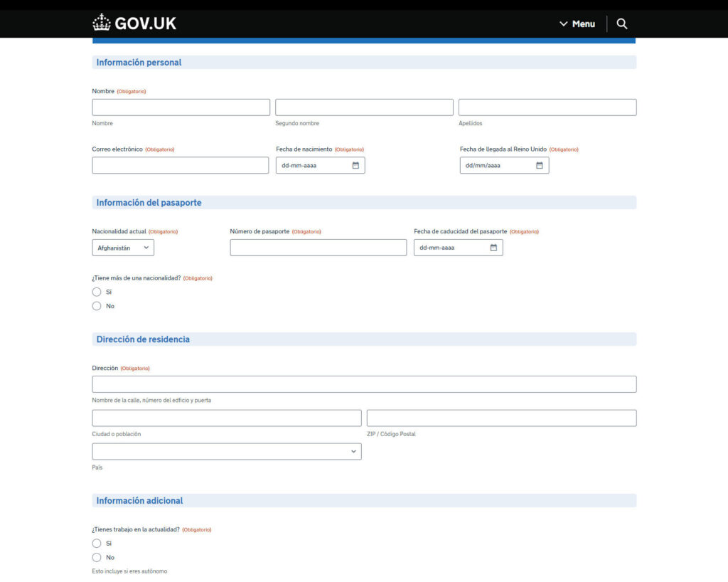Open calendar picker for Fecha de nacimiento
Image resolution: width=728 pixels, height=582 pixels.
pyautogui.click(x=355, y=166)
